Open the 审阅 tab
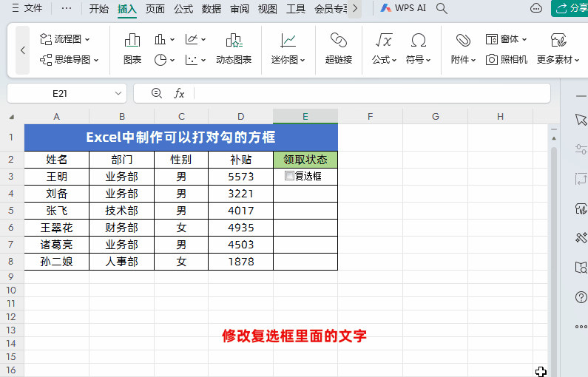The height and width of the screenshot is (377, 588). point(239,8)
